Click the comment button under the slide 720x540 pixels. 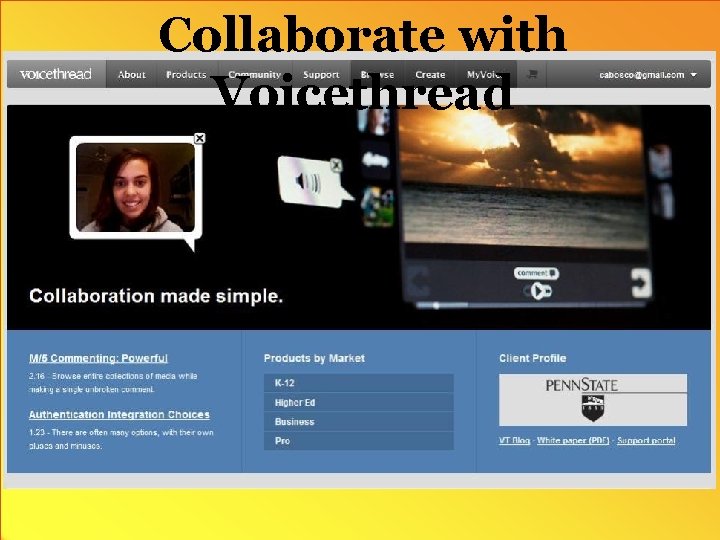(536, 273)
